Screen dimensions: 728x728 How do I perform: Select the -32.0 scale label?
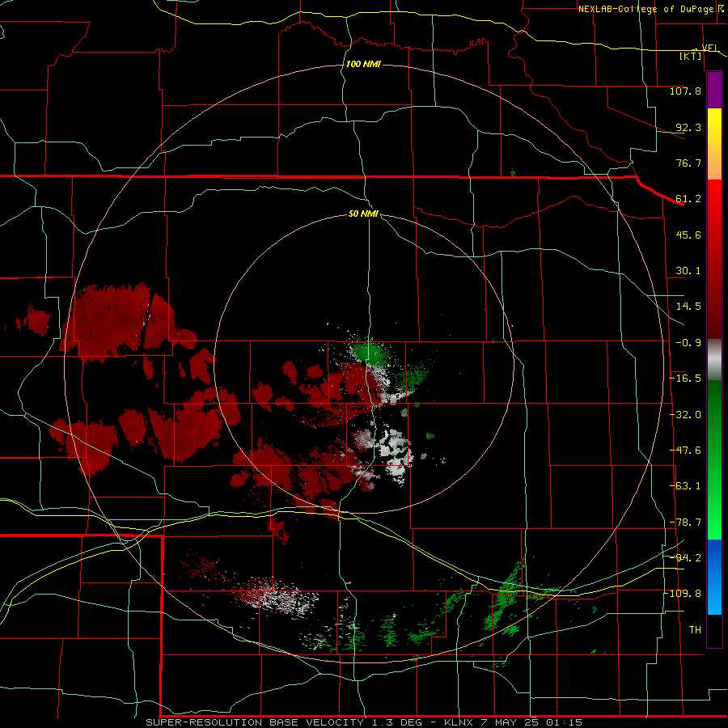(685, 415)
